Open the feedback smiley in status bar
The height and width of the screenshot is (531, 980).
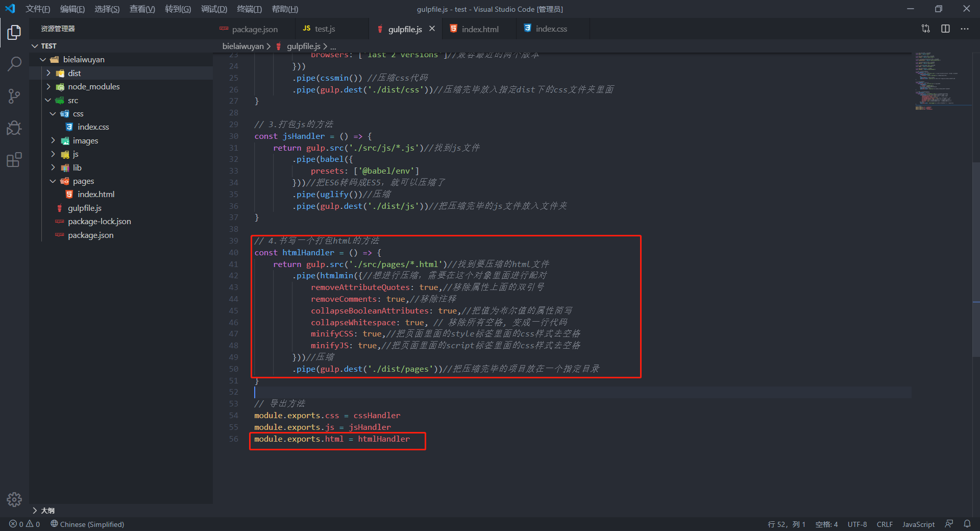coord(949,524)
